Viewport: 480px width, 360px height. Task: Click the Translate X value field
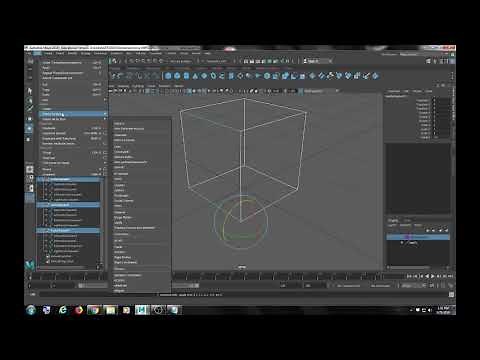point(441,100)
